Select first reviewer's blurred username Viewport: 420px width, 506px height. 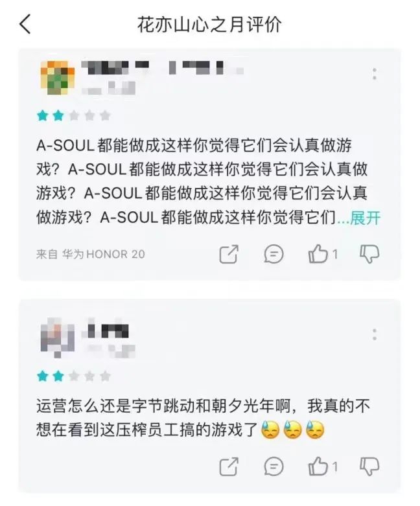click(162, 68)
